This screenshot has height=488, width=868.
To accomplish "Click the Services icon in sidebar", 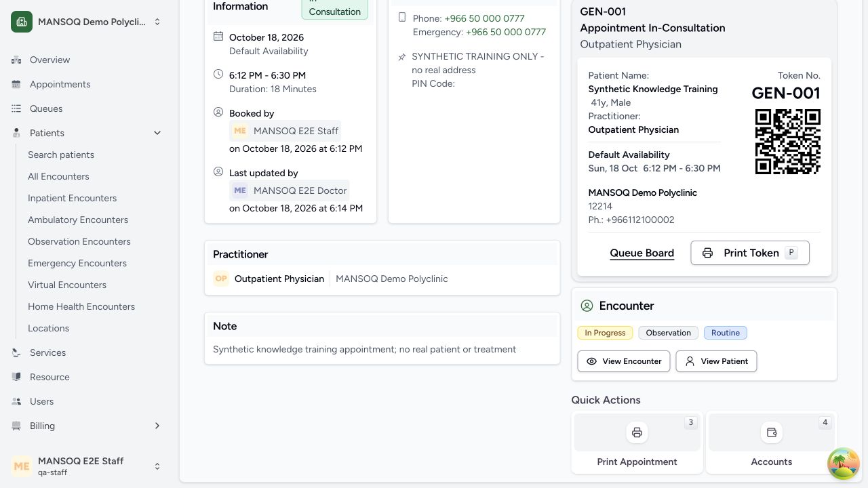I will coord(16,352).
